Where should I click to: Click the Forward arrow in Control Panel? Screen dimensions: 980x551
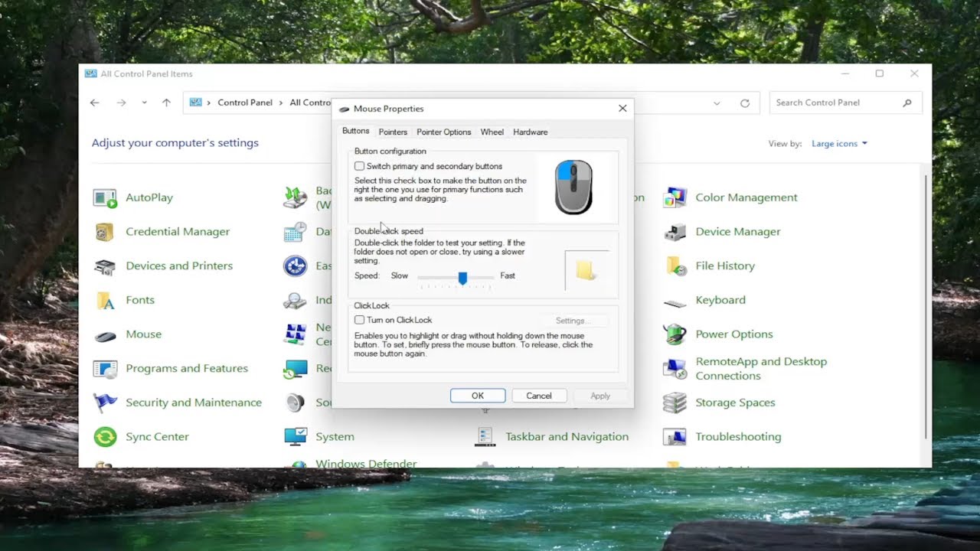point(121,103)
